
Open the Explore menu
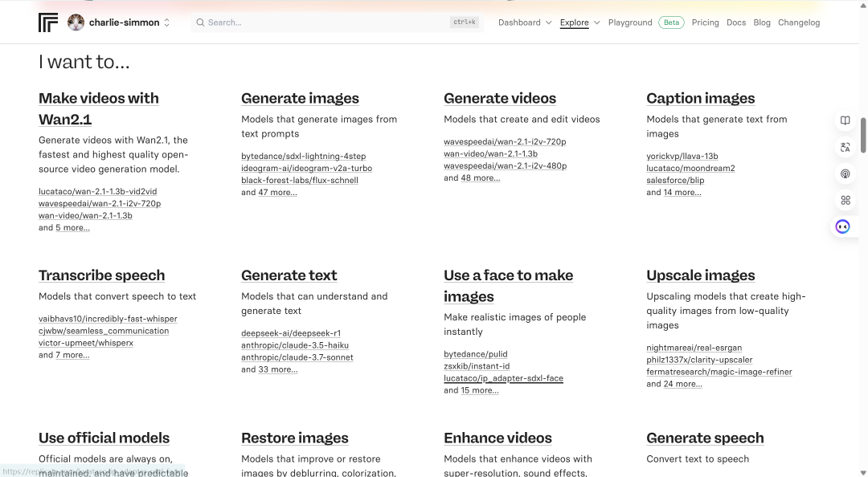574,22
